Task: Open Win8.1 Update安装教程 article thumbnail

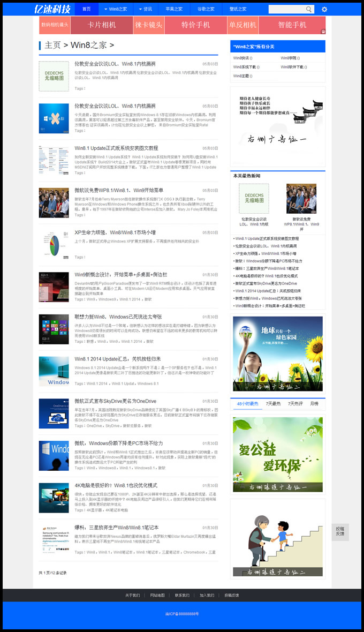Action: point(54,161)
